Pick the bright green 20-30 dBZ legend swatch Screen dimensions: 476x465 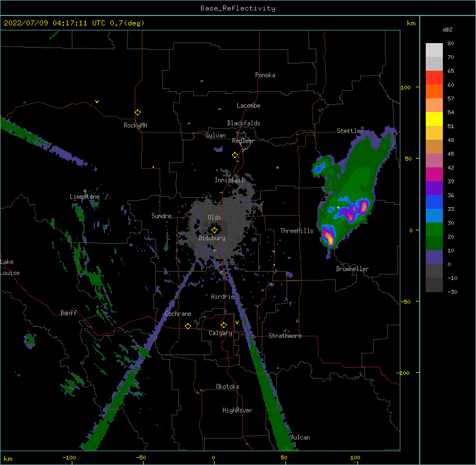(434, 230)
